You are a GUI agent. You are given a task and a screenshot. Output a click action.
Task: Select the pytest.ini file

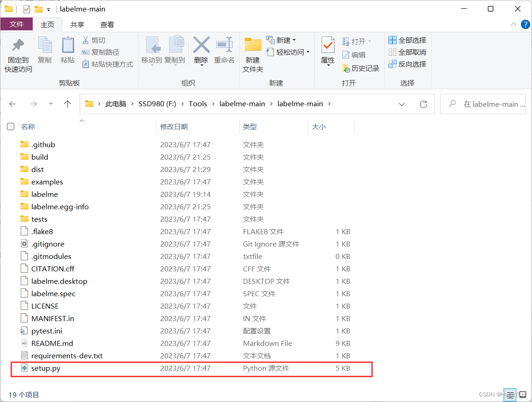47,331
